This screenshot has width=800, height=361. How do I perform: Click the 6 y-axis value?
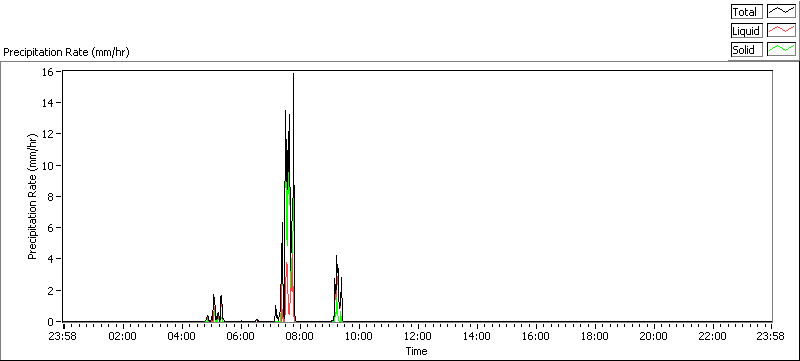point(51,228)
